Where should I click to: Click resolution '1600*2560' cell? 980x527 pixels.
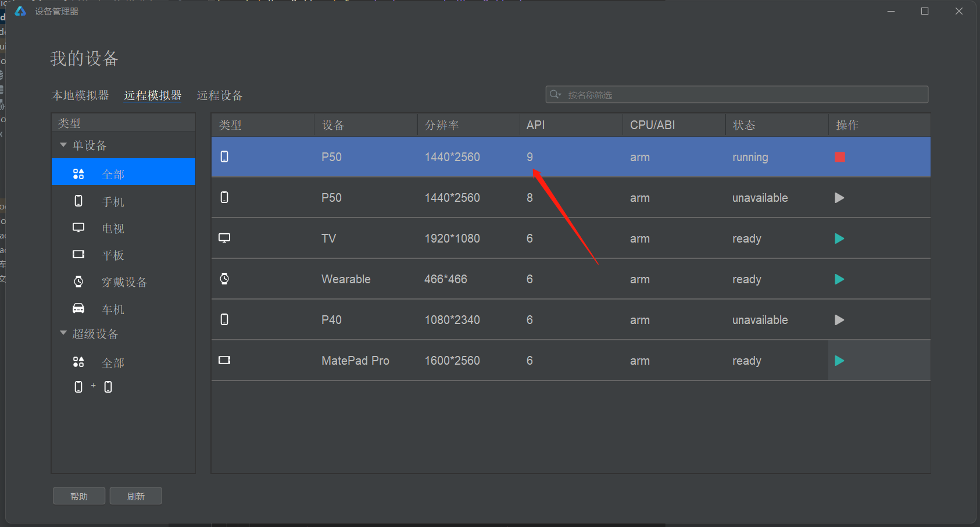click(x=452, y=361)
